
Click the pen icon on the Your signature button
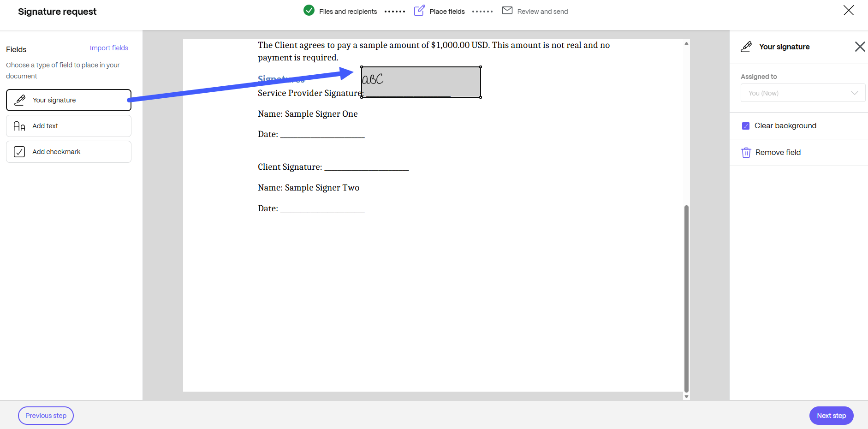pyautogui.click(x=20, y=100)
